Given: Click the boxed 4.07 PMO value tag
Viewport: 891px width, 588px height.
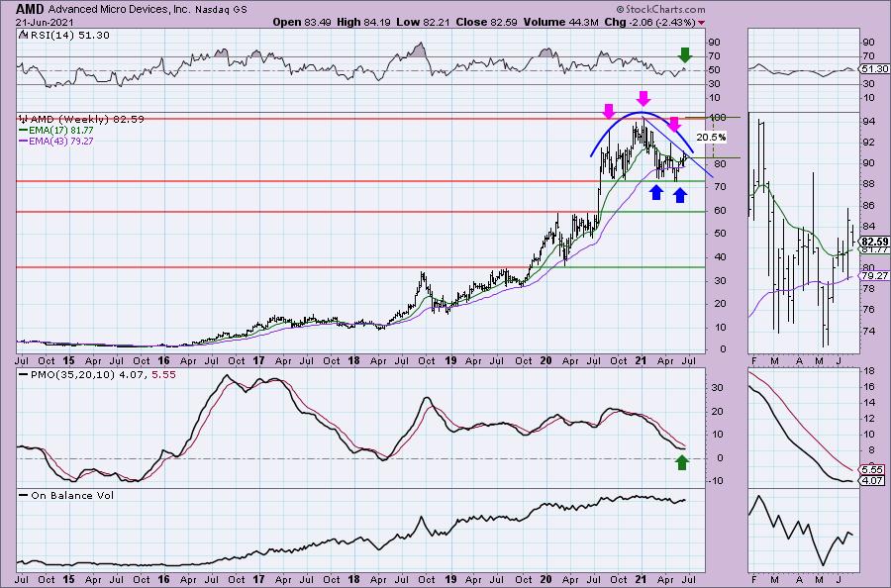Looking at the screenshot, I should click(x=872, y=481).
